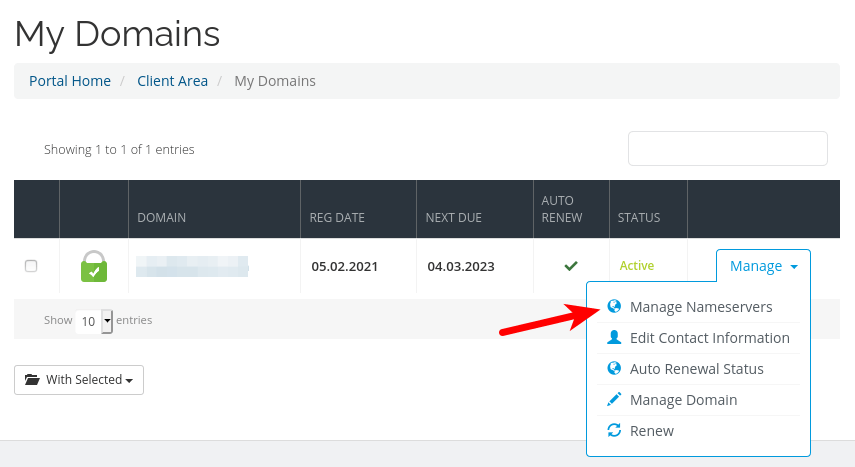
Task: Open Client Area breadcrumb link
Action: [x=172, y=81]
